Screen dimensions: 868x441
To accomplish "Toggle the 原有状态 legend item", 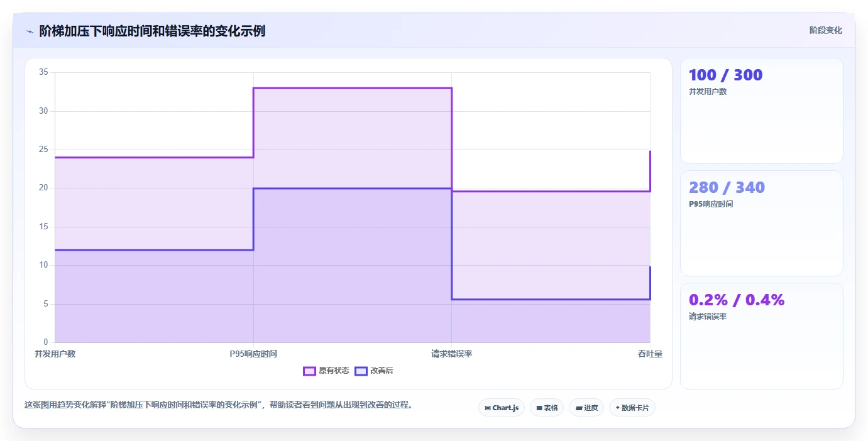I will tap(326, 371).
